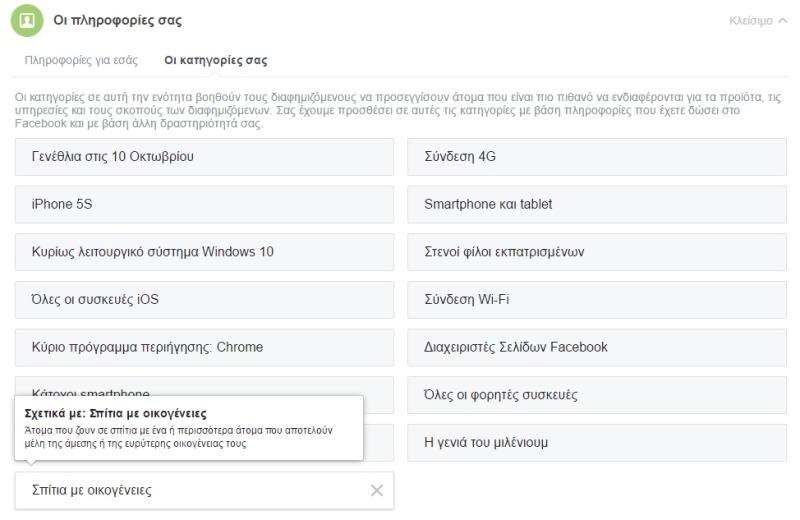Click Γενέθλια στις 10 Οκτωβρίου category
The image size is (800, 520).
204,157
